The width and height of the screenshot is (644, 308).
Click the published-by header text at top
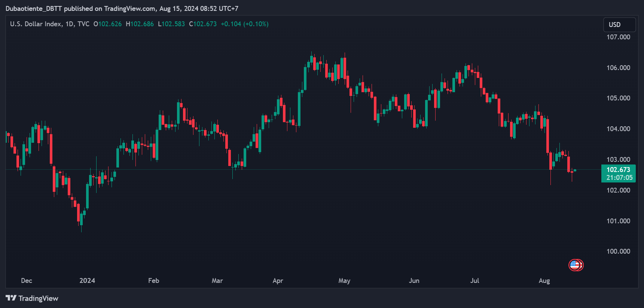tap(122, 8)
